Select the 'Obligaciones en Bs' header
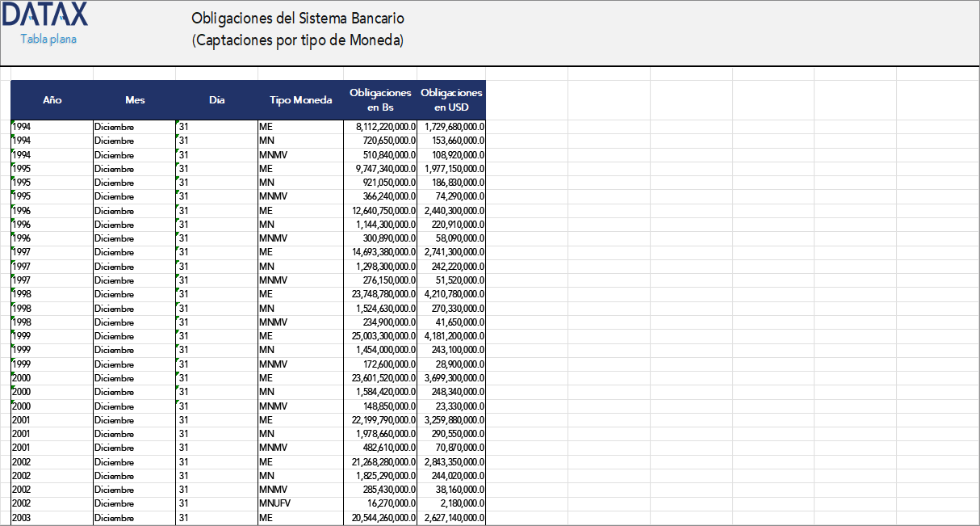The image size is (980, 526). 380,100
